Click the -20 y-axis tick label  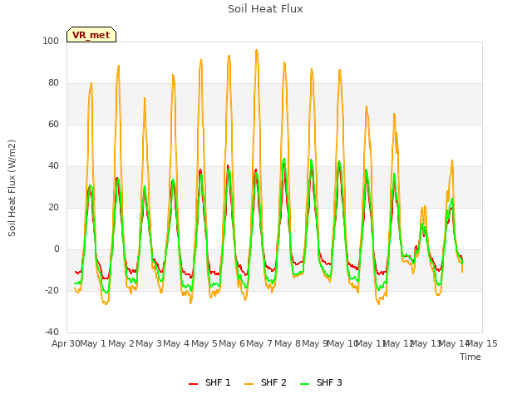52,290
